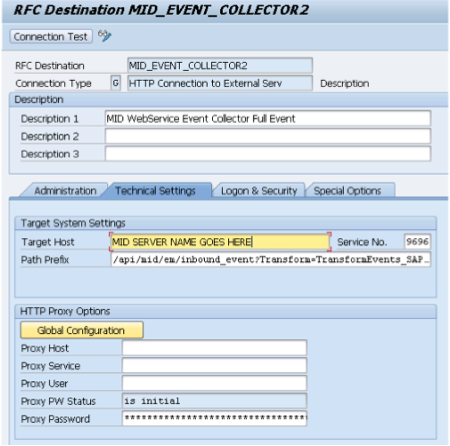The height and width of the screenshot is (446, 450).
Task: Click the Target Host label
Action: (x=48, y=242)
